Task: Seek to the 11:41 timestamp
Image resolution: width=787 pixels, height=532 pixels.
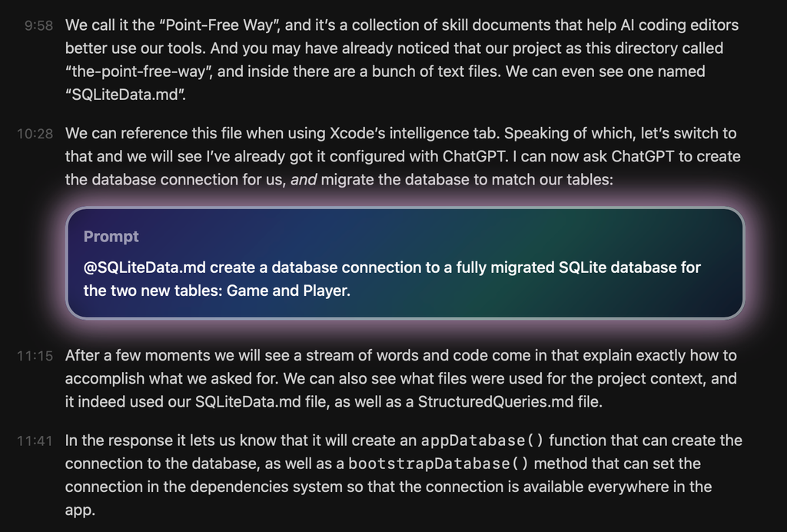Action: [35, 441]
